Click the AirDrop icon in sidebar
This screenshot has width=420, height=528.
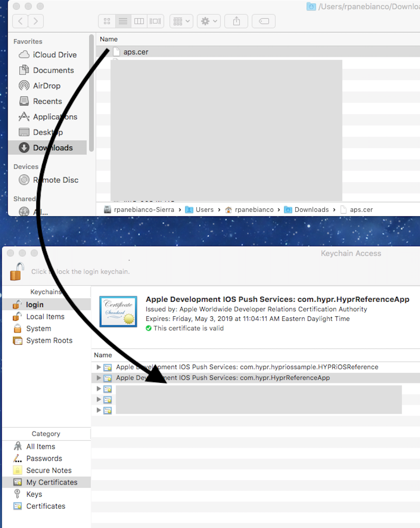pos(24,86)
